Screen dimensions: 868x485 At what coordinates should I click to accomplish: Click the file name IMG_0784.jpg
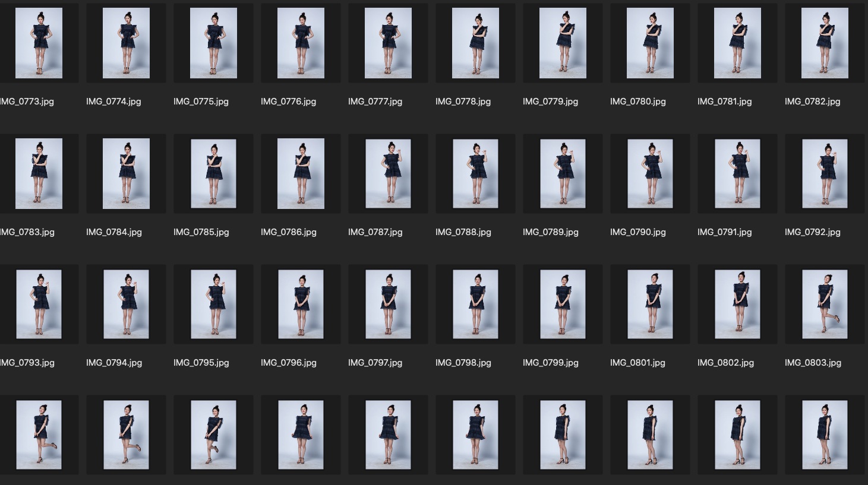113,232
